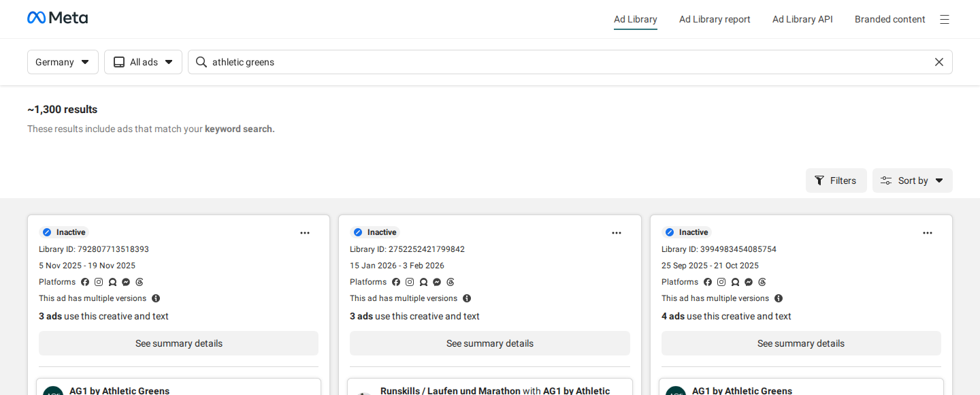Viewport: 980px width, 395px height.
Task: Click the Facebook platform icon on ad 2752252421799842
Action: [x=396, y=282]
